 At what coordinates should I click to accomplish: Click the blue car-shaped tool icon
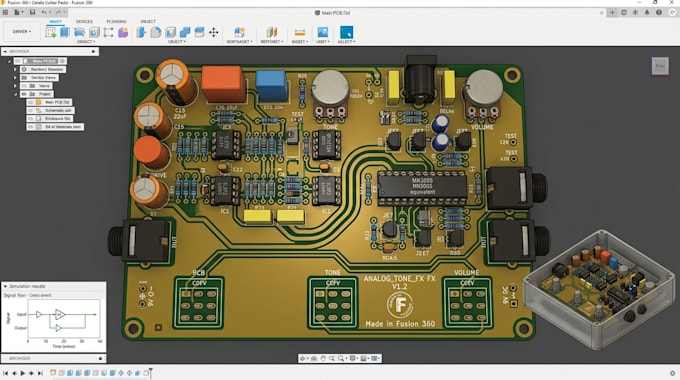79,32
